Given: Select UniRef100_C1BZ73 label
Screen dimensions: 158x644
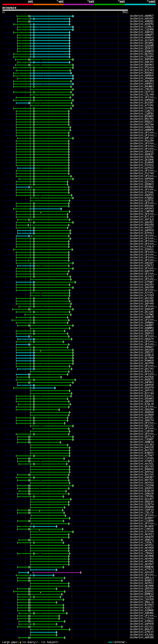Looking at the screenshot, I should click(x=142, y=111).
